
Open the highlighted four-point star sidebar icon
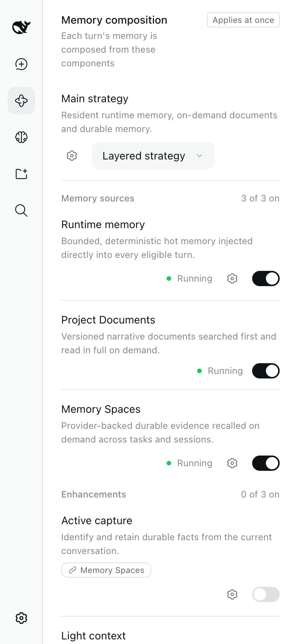[x=21, y=101]
